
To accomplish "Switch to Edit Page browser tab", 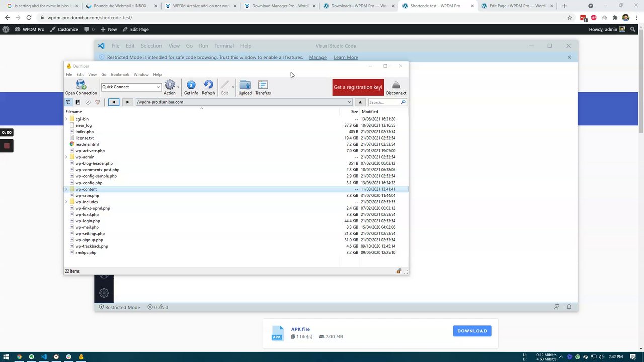I will pyautogui.click(x=518, y=6).
